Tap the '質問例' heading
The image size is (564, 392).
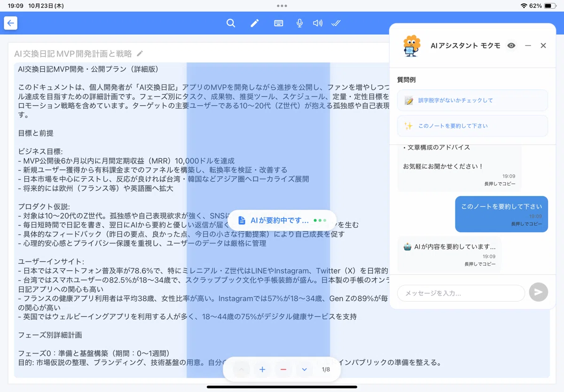pos(406,80)
